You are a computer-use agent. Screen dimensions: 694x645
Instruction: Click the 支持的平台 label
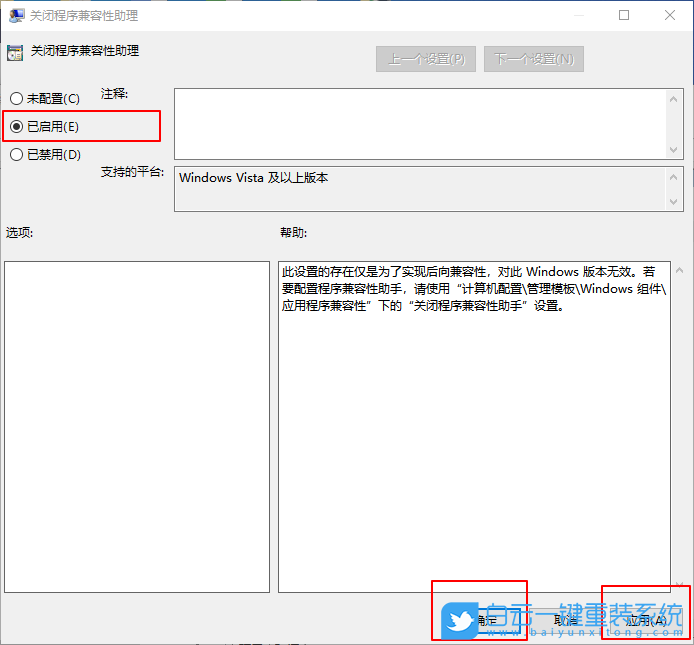point(132,172)
